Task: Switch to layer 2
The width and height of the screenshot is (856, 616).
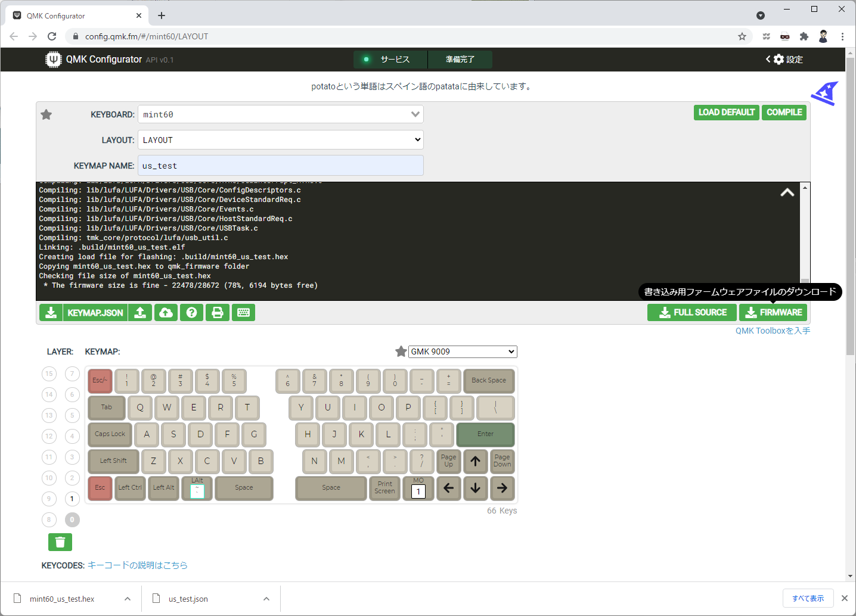Action: coord(72,478)
